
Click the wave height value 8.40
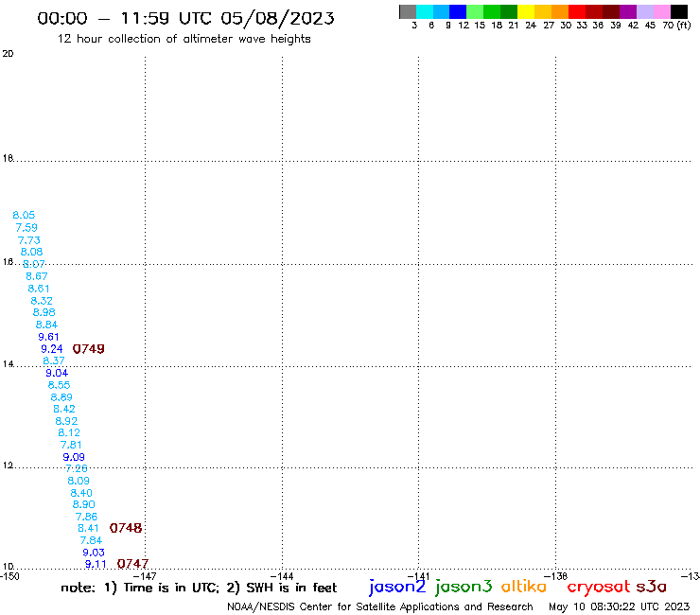point(81,493)
